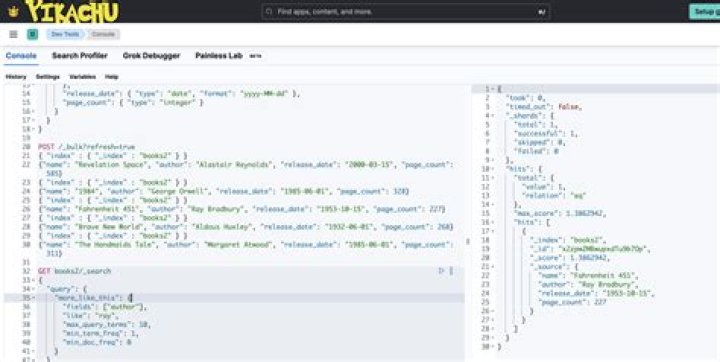720x362 pixels.
Task: Open request options beside the play icon
Action: (x=451, y=271)
